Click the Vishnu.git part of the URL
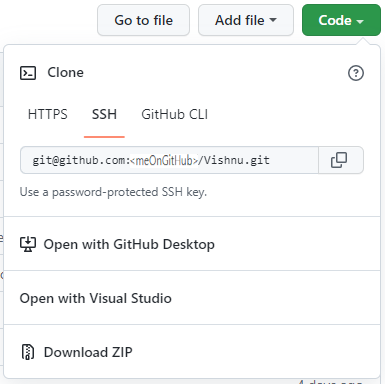Viewport: 385px width, 384px height. [236, 160]
